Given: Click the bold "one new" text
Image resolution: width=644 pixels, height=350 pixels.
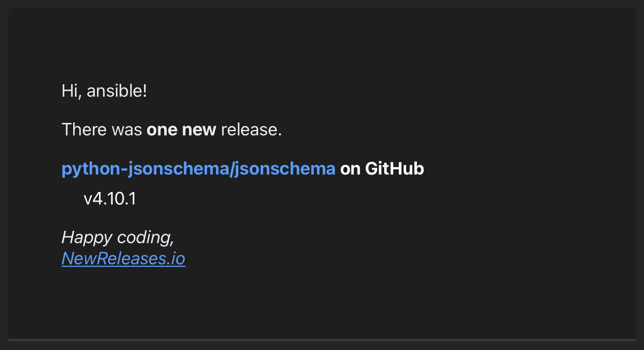Looking at the screenshot, I should tap(181, 130).
